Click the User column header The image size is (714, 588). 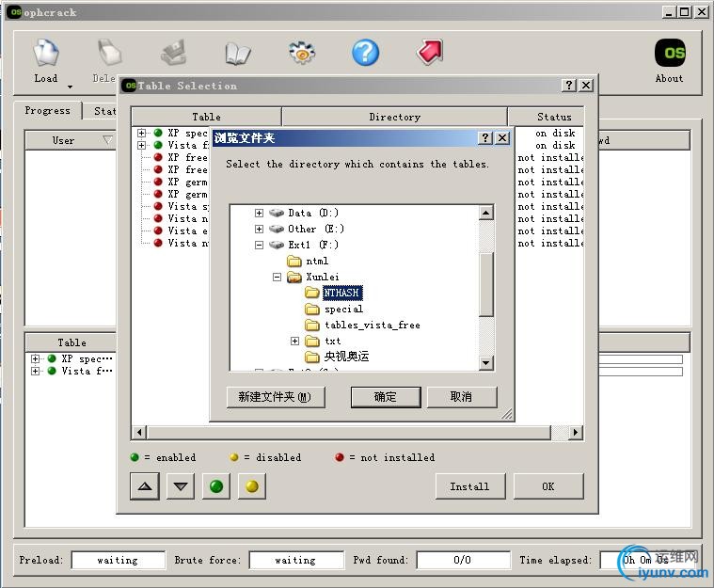71,140
